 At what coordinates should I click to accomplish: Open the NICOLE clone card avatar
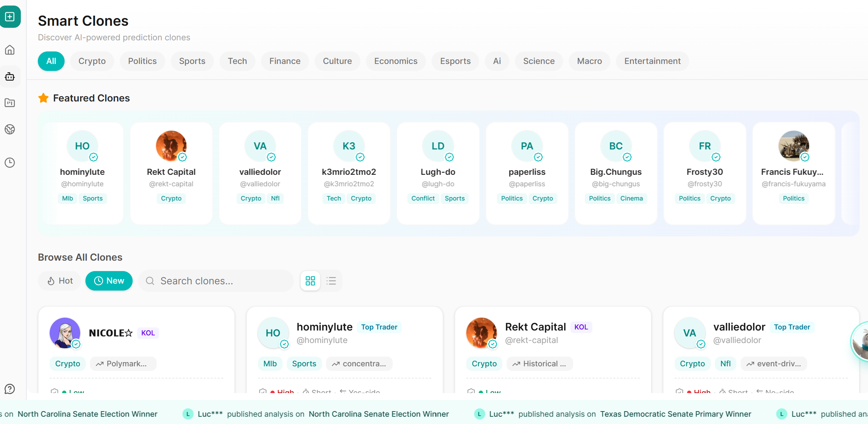(x=65, y=333)
